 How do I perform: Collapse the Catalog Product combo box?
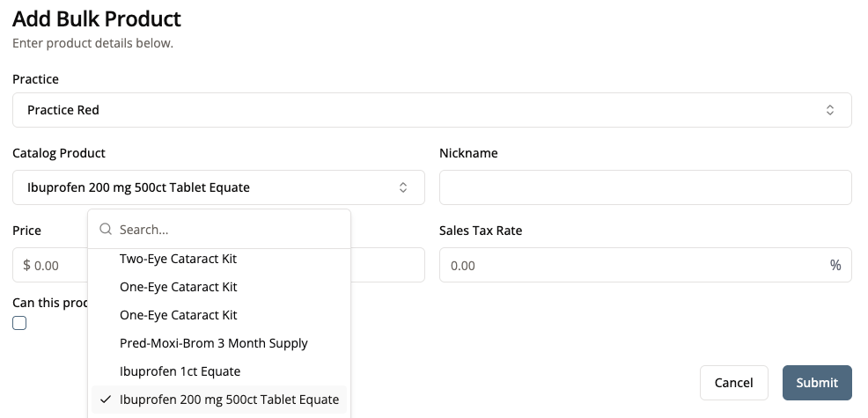point(218,187)
